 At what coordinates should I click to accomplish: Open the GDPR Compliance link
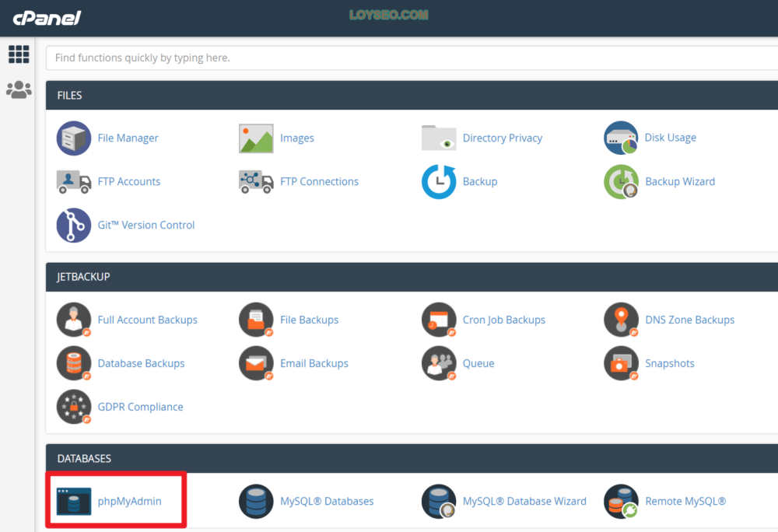140,407
